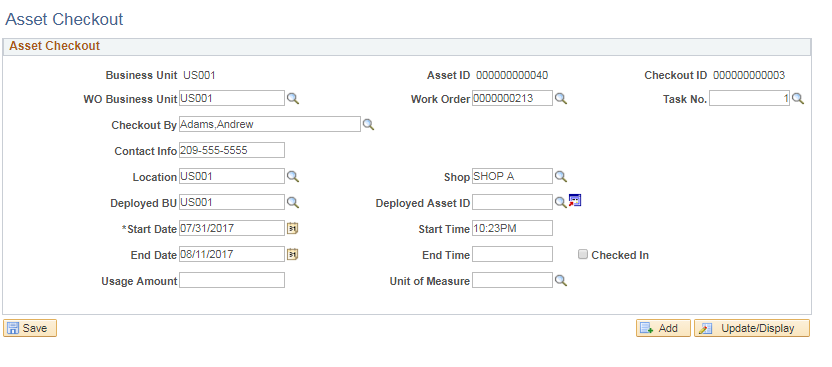832x367 pixels.
Task: Open Unit of Measure lookup magnifier
Action: point(561,281)
